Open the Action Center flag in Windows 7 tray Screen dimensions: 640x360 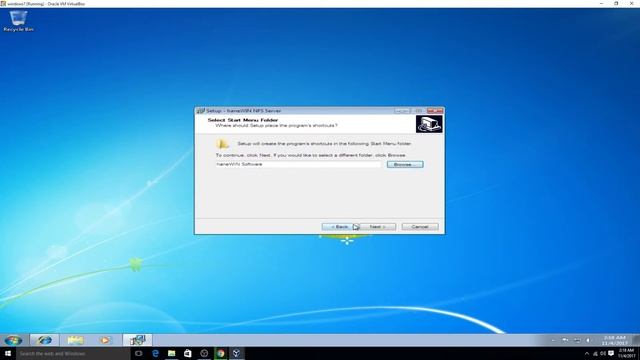pos(566,340)
